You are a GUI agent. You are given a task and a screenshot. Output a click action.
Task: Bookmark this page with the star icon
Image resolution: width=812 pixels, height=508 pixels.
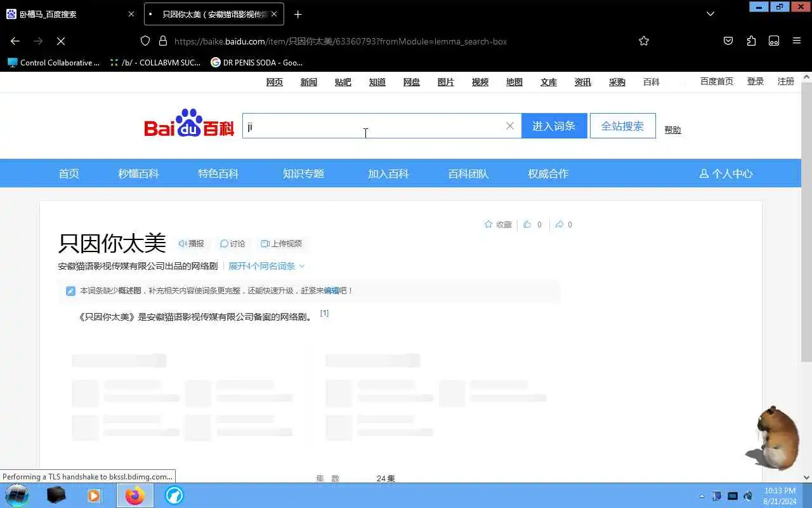pos(644,41)
